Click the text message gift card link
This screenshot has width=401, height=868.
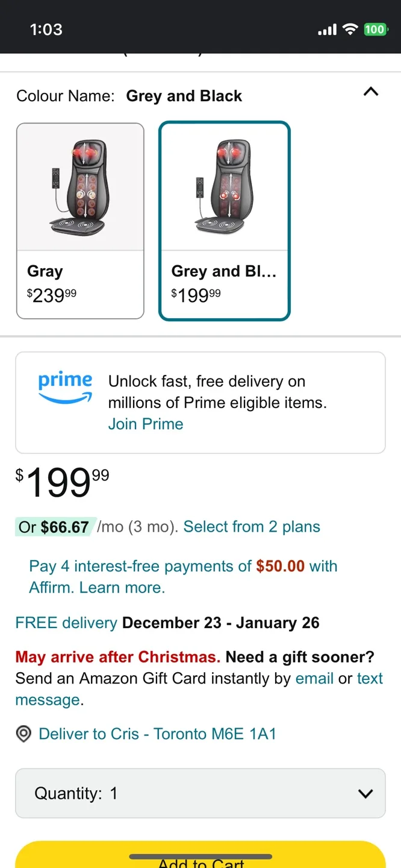[x=370, y=678]
